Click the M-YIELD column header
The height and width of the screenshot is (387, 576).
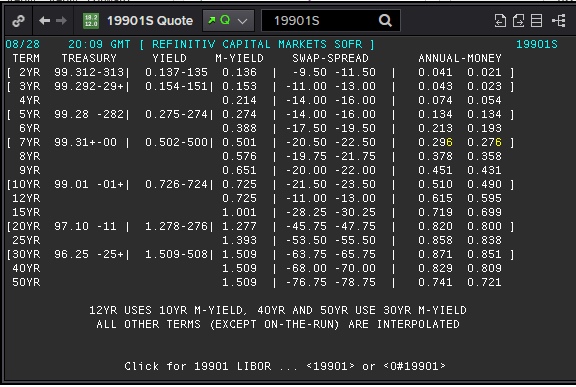coord(240,58)
